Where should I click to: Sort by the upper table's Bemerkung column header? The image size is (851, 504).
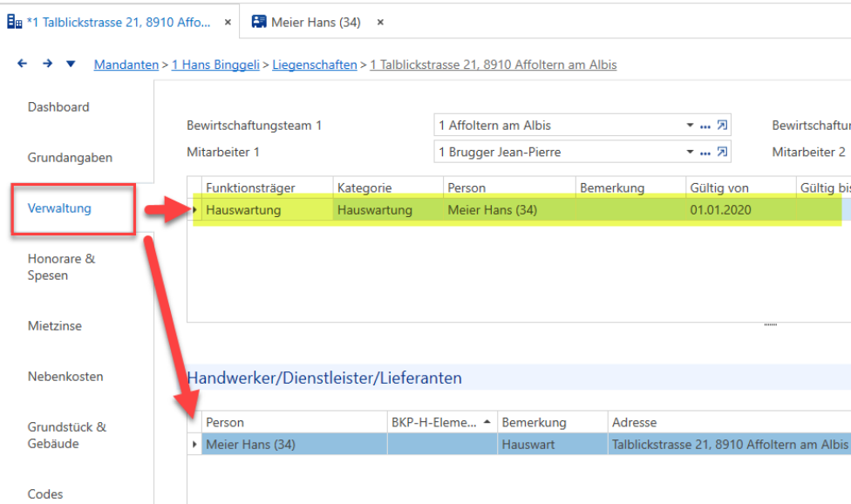(x=630, y=187)
